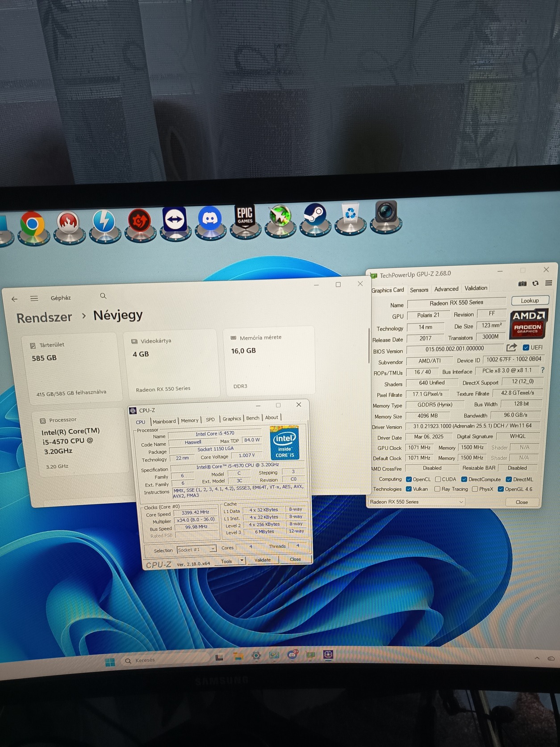
Task: Click the Lookup button in GPU-Z
Action: point(530,301)
